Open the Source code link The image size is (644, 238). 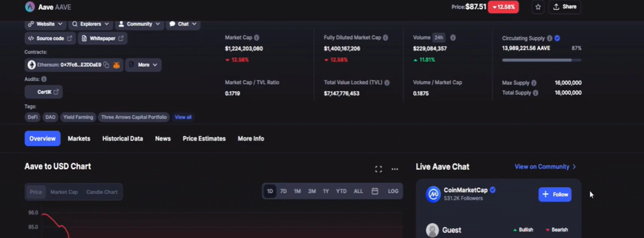[50, 38]
